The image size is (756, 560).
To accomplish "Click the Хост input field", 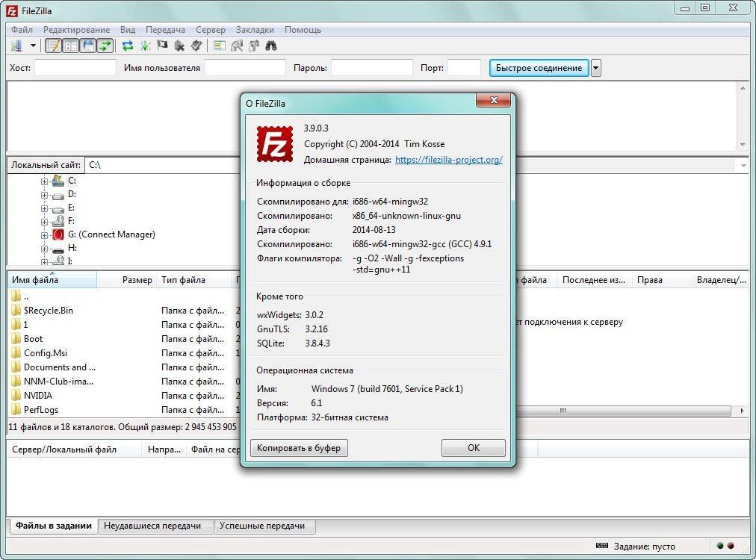I will 75,68.
